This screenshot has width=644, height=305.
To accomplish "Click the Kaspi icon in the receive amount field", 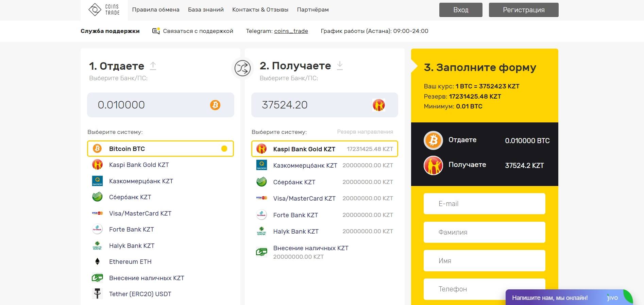I will coord(378,105).
